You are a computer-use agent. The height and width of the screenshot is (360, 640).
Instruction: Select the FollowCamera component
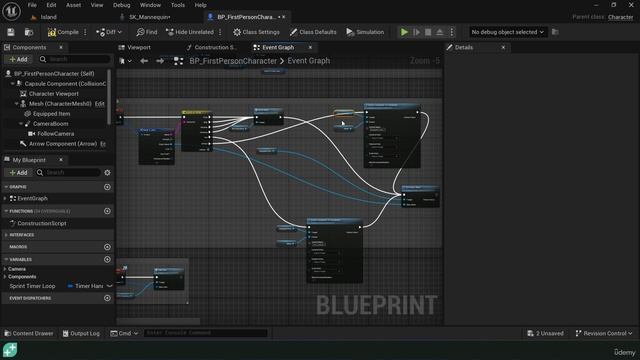coord(56,133)
